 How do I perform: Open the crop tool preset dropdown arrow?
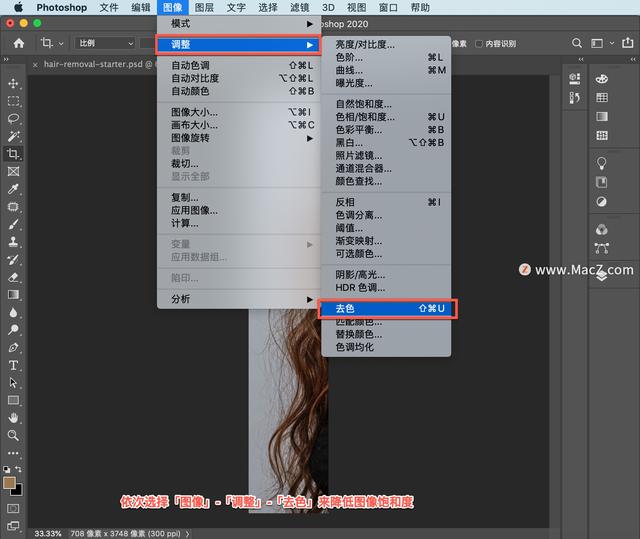(61, 44)
